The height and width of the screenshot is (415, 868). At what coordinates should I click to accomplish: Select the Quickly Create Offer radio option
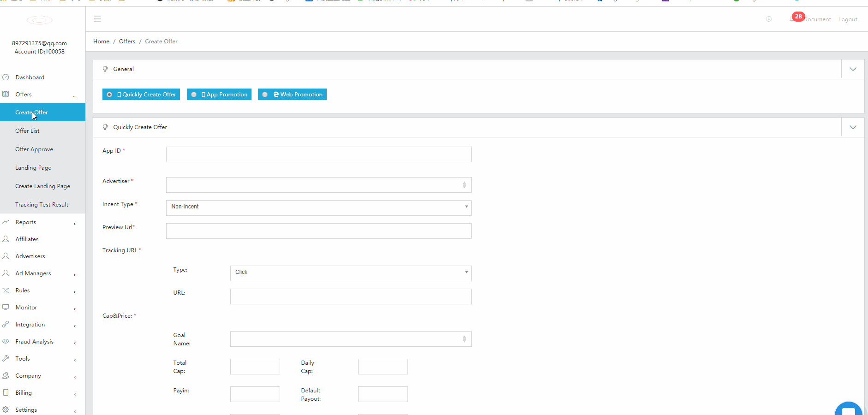coord(109,95)
